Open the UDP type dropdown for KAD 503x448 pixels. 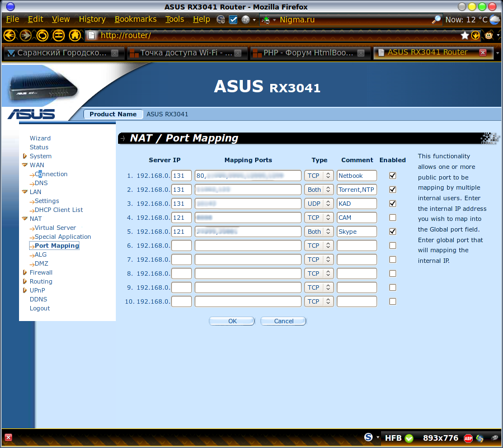tap(319, 204)
